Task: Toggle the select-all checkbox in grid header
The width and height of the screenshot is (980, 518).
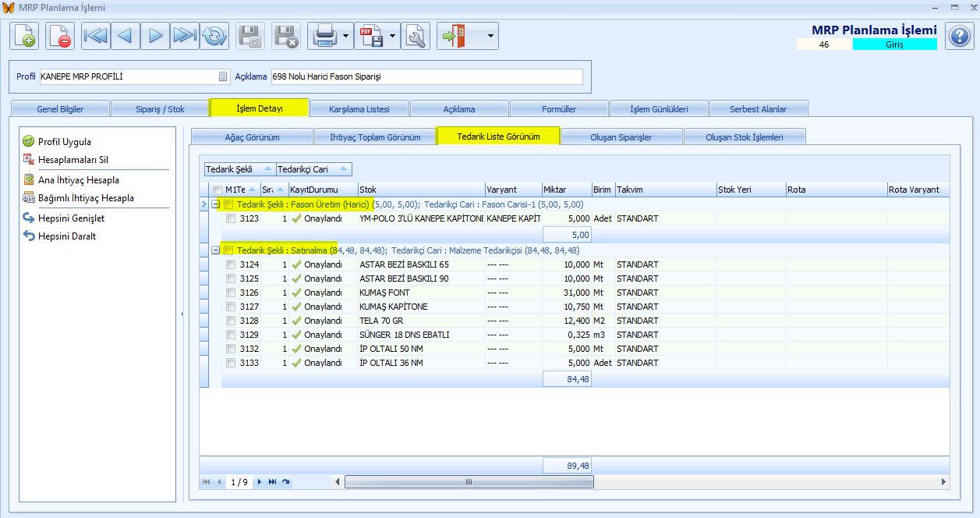Action: tap(218, 190)
